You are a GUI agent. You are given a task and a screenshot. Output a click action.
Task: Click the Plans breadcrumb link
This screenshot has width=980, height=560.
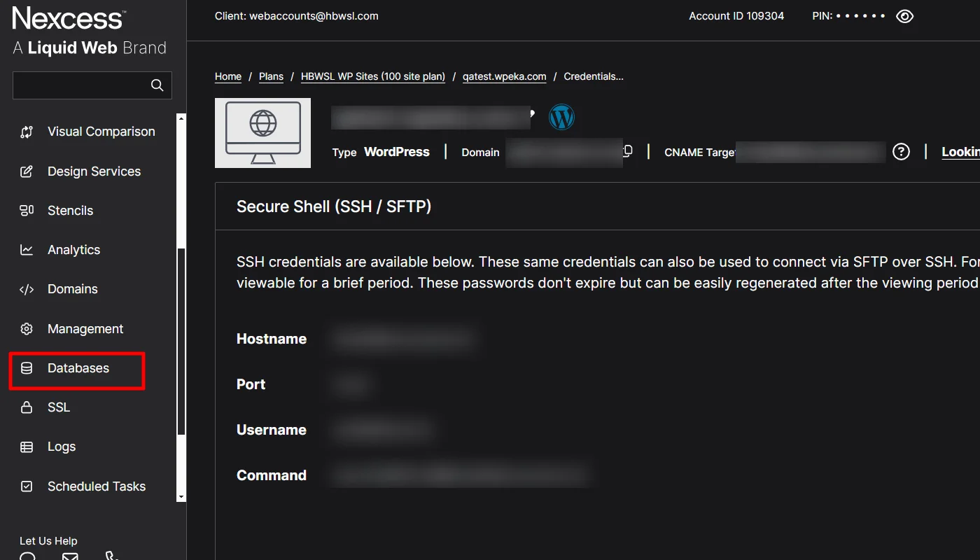(271, 76)
